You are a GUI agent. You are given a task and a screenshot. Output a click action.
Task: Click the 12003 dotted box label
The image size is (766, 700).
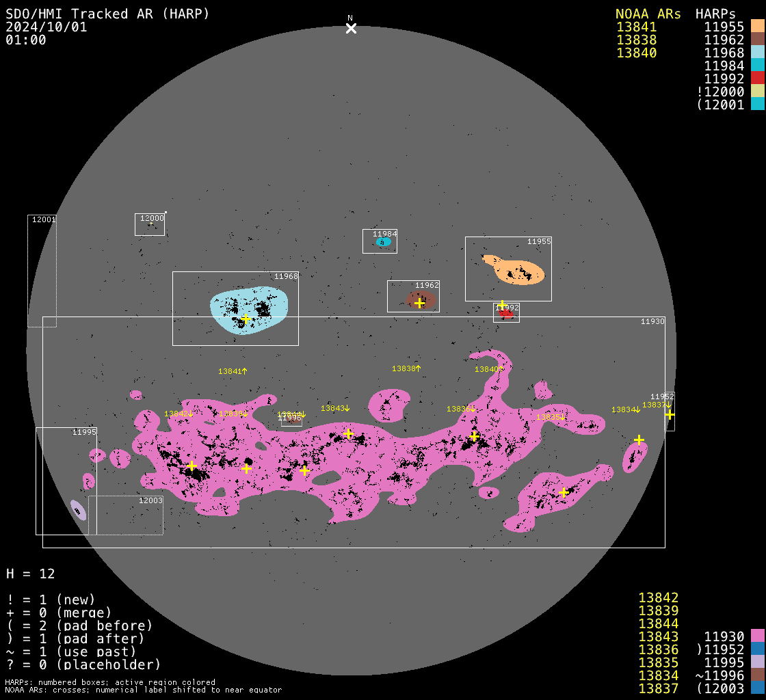click(150, 500)
